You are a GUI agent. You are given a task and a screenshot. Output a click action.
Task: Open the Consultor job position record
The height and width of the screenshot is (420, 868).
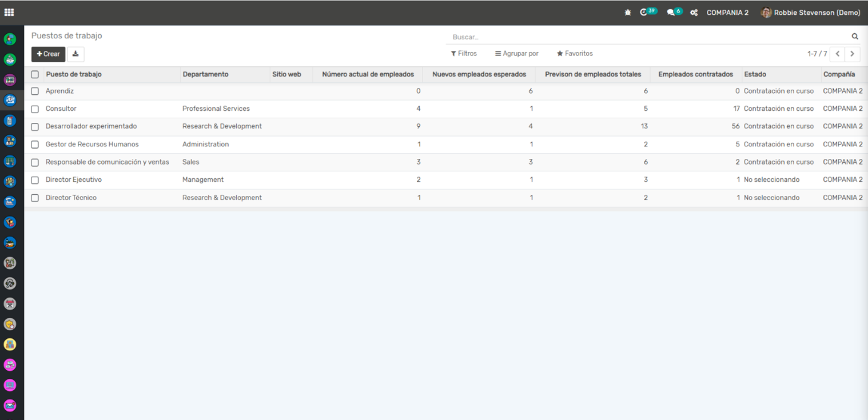[61, 109]
